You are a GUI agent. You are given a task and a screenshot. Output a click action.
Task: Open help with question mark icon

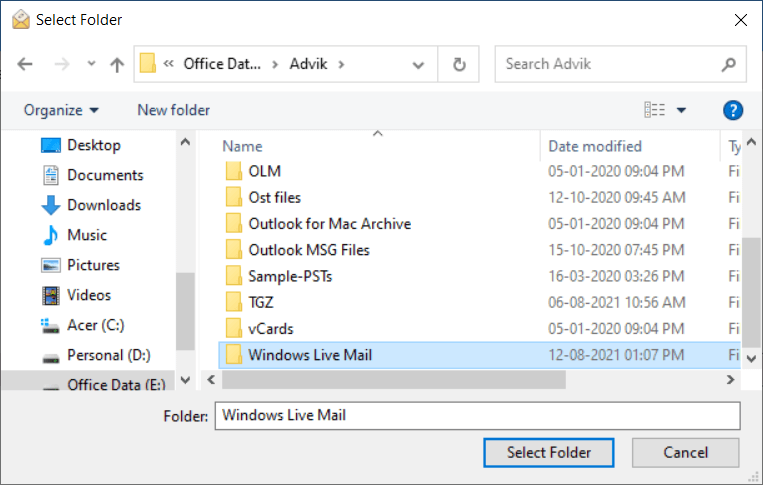732,110
